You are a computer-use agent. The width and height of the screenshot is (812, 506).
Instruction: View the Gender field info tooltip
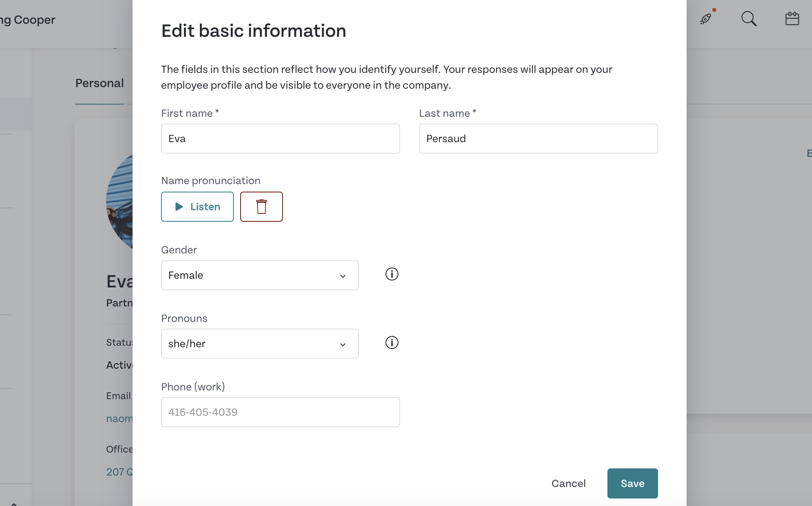pos(392,274)
